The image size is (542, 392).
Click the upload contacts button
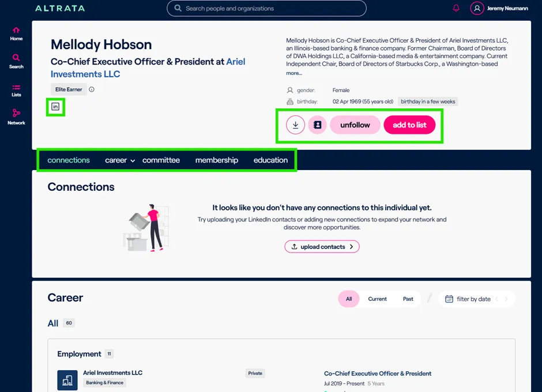pyautogui.click(x=322, y=247)
